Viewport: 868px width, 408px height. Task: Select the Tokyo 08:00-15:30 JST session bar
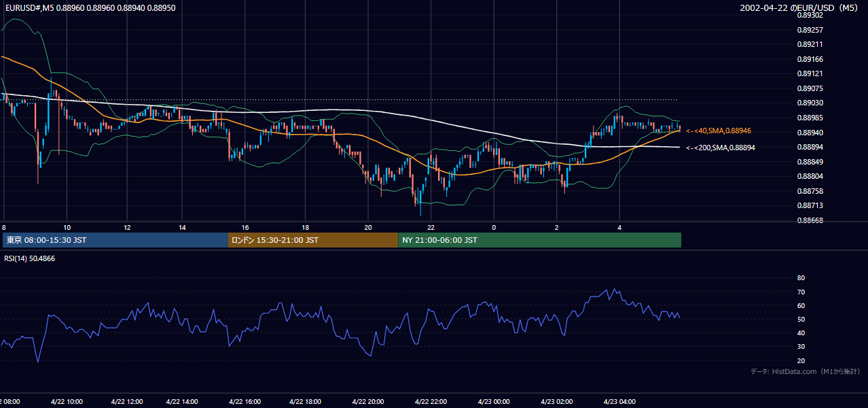[115, 240]
